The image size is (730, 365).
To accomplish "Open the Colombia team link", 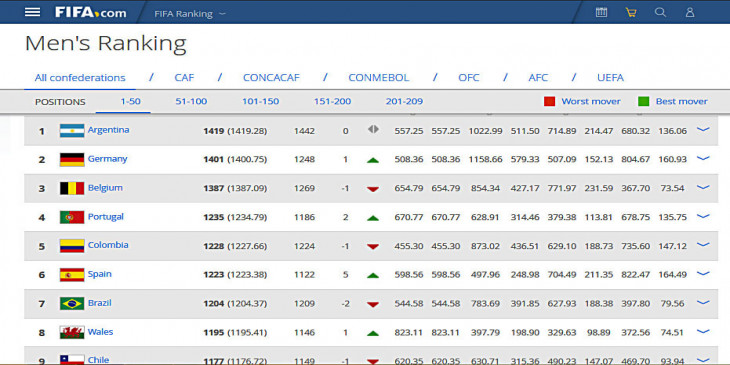I will pos(108,245).
